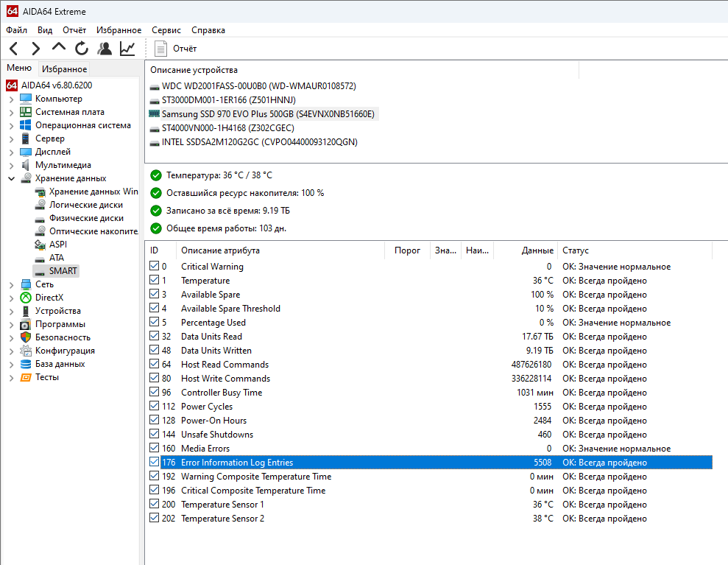The height and width of the screenshot is (565, 728).
Task: Open the Вид menu
Action: point(45,30)
